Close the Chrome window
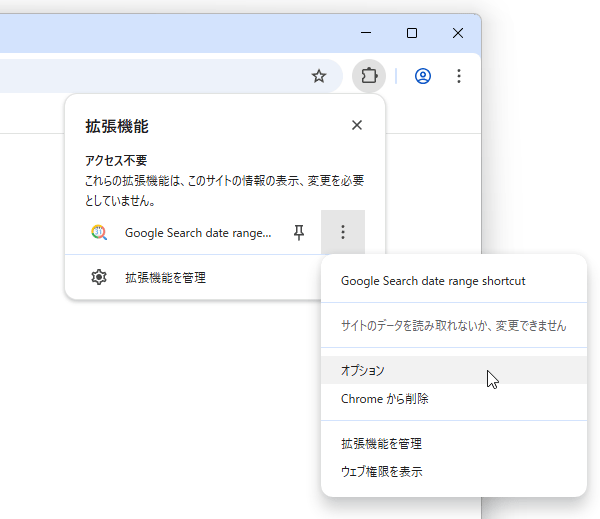 458,33
